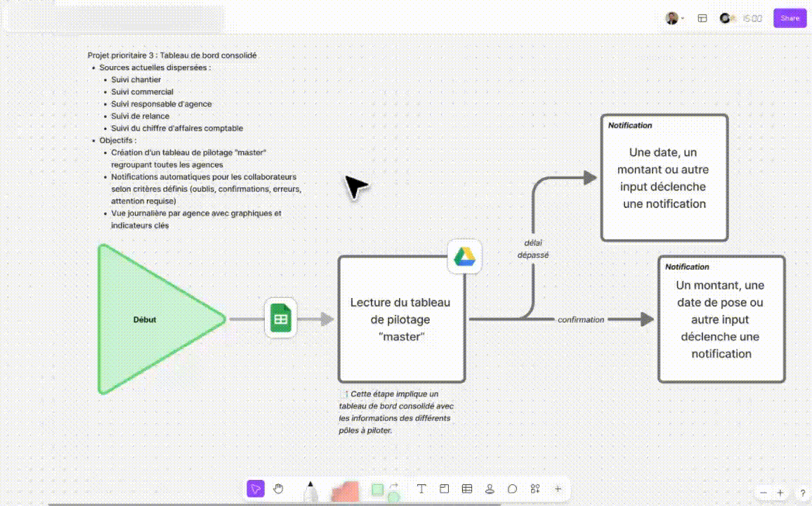Select the Text tool

point(420,488)
